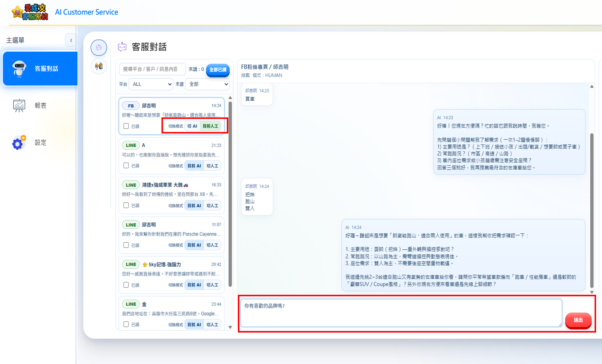
Task: Click 目前 AI on conversation A
Action: [194, 166]
